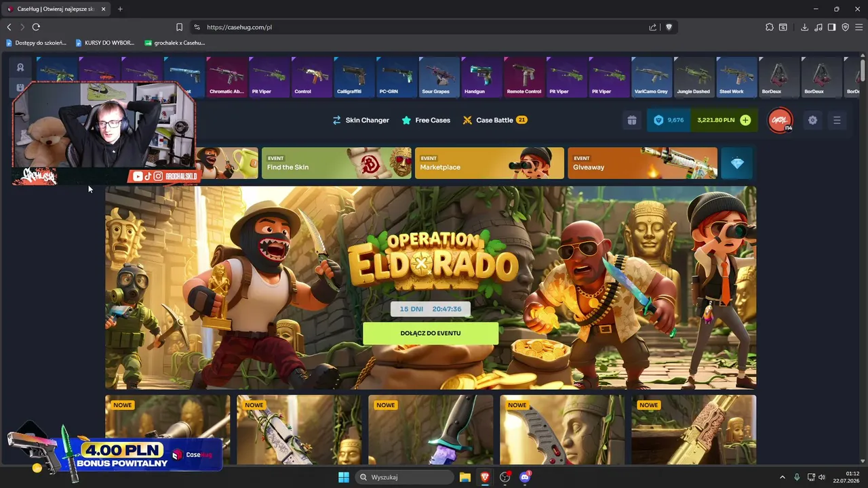Open the Skin Changer page
This screenshot has height=488, width=868.
click(x=360, y=120)
